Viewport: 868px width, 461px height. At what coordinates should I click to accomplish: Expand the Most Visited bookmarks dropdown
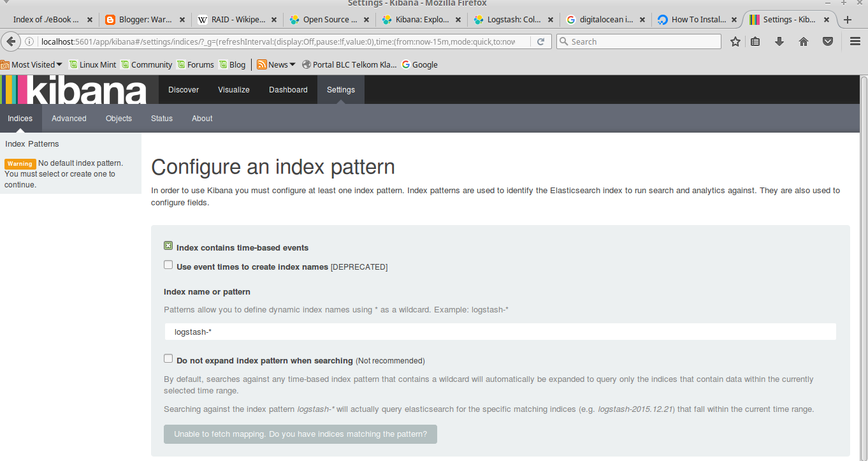[31, 64]
